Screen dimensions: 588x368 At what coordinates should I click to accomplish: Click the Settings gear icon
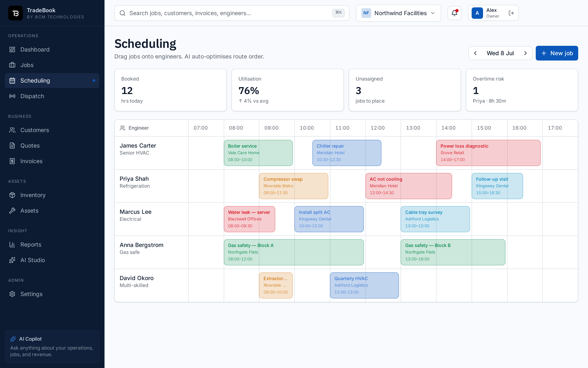(12, 294)
